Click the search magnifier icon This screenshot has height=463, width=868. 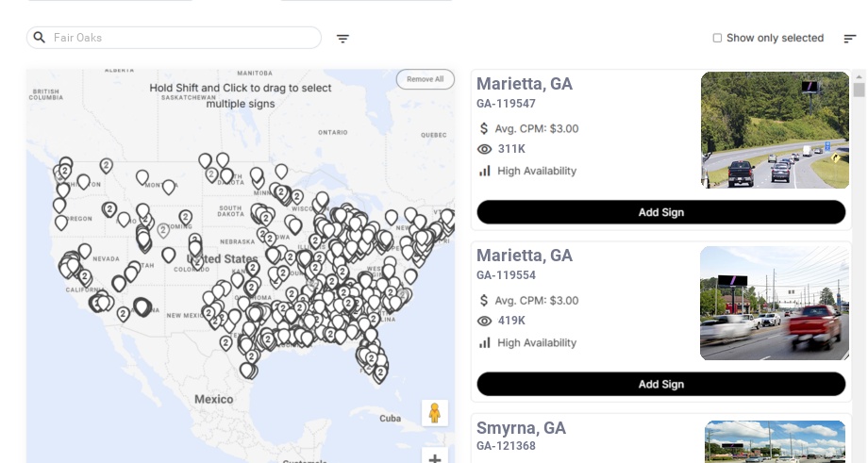[40, 38]
